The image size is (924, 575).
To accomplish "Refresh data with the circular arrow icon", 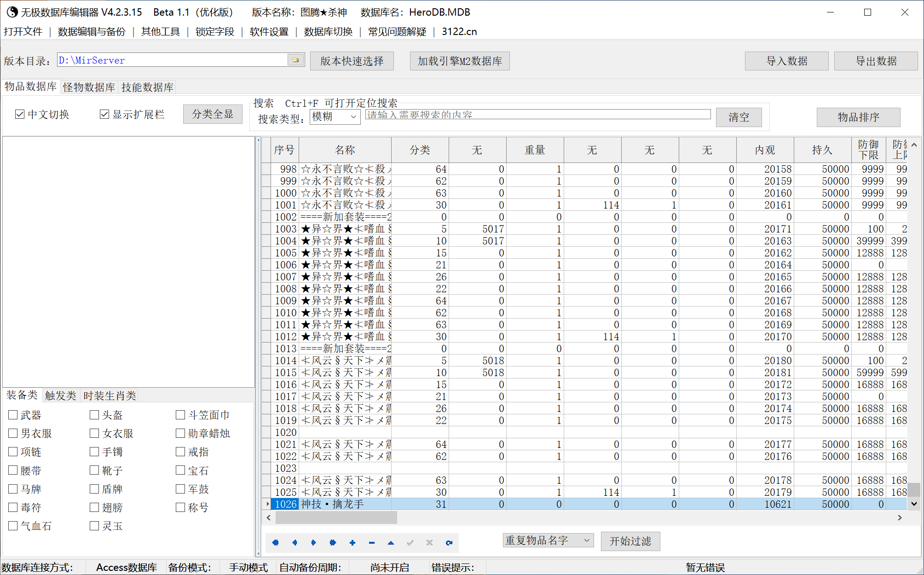I will click(x=449, y=543).
